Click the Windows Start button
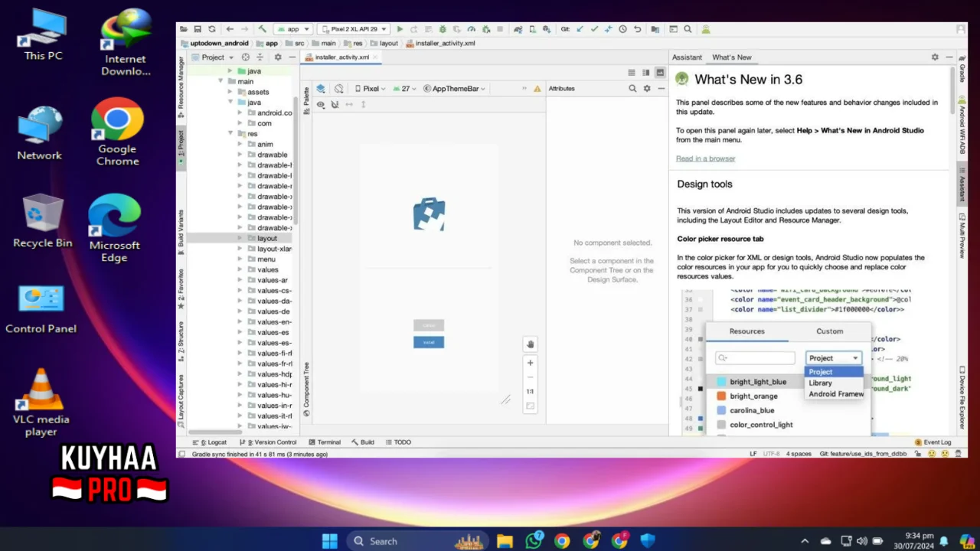The width and height of the screenshot is (980, 551). tap(329, 541)
